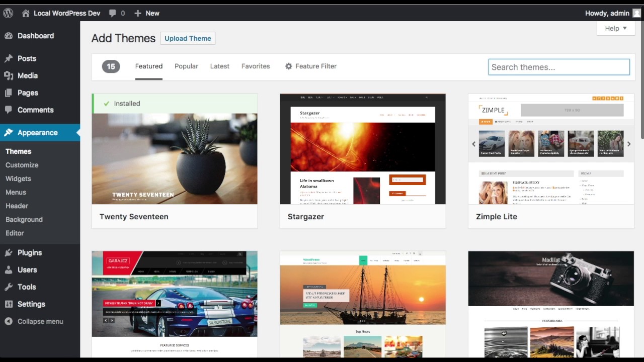Open the comments bubble icon in admin bar
644x362 pixels.
click(113, 14)
